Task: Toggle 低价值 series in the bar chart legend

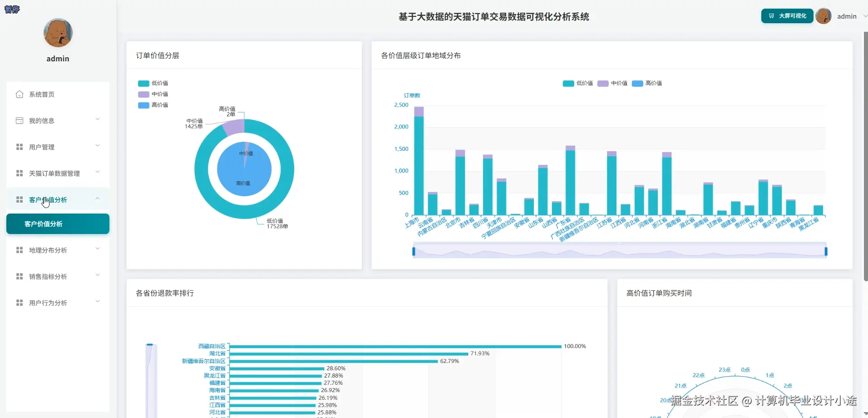Action: click(578, 83)
